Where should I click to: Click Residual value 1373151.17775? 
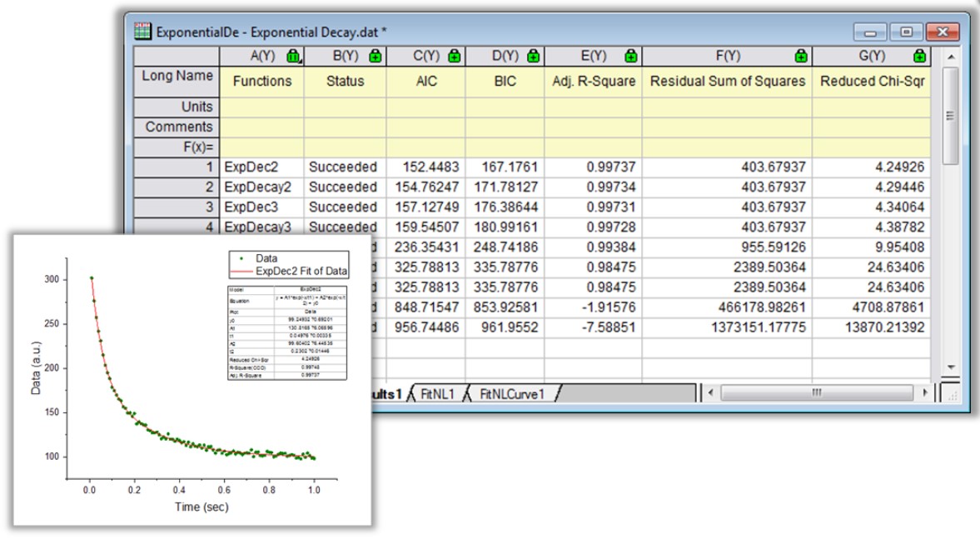[727, 327]
